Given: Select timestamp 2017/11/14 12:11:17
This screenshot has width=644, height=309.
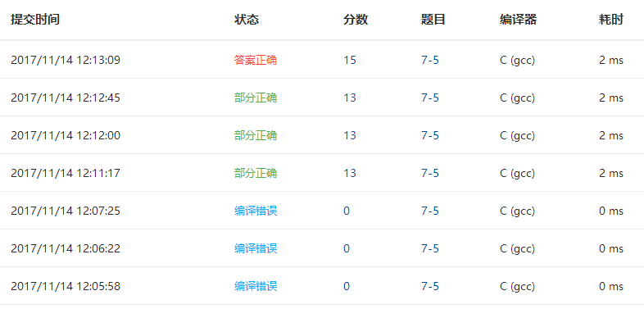Looking at the screenshot, I should (x=66, y=174).
